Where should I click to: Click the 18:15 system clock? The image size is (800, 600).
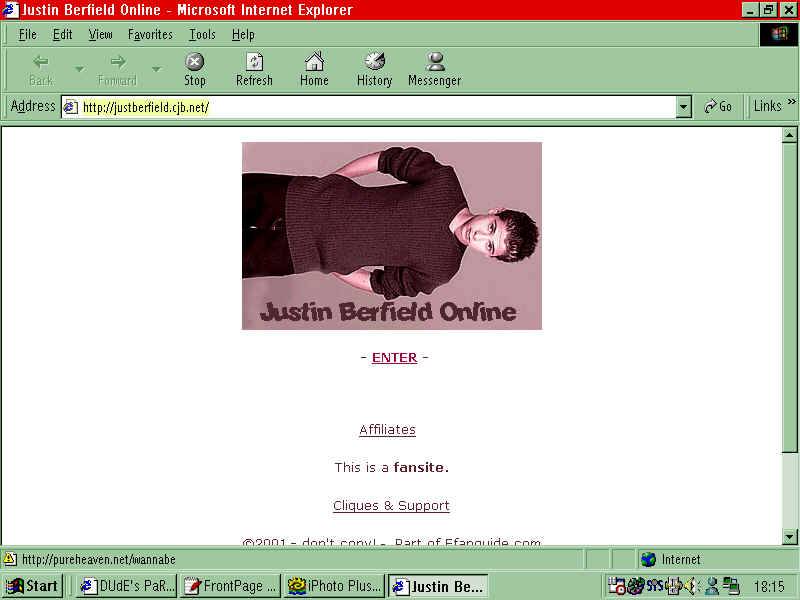[770, 586]
